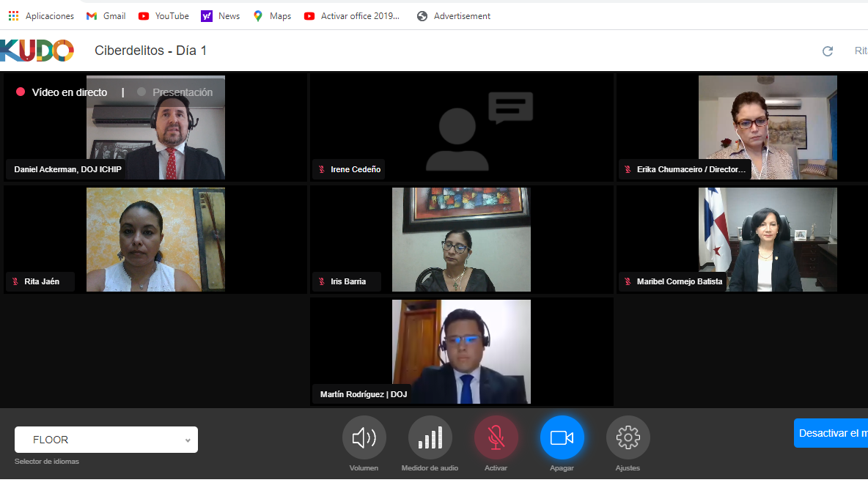Open the Gmail bookmark

click(106, 16)
